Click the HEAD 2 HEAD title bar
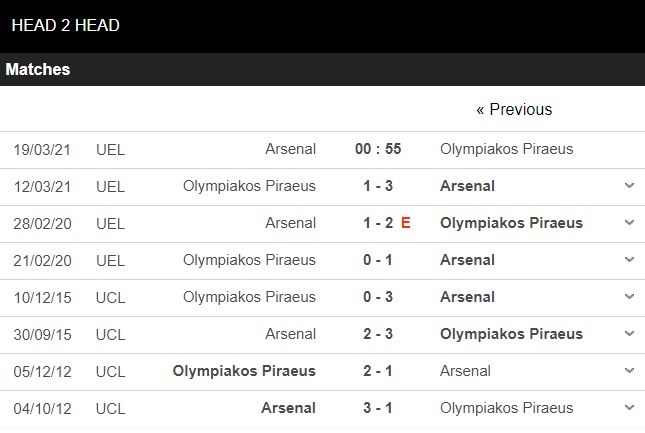Screen dimensions: 645x433 (66, 25)
